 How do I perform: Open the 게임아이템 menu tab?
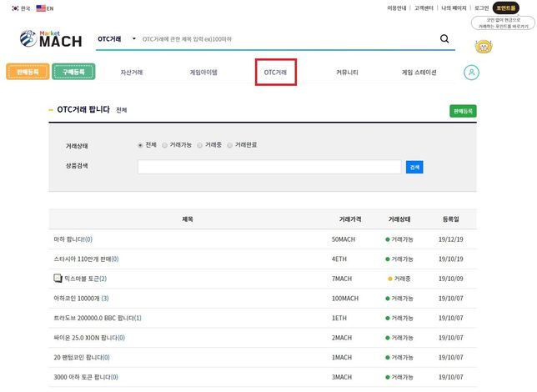tap(203, 73)
